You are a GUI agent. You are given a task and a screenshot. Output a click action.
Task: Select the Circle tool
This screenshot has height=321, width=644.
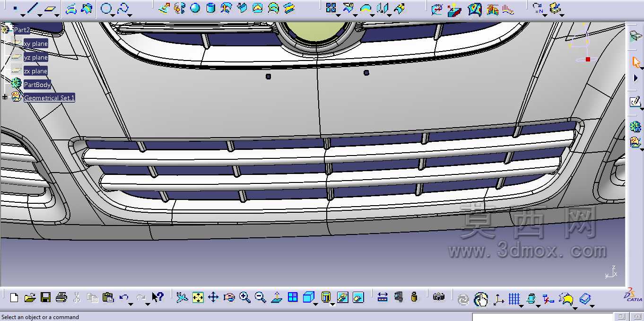click(106, 9)
